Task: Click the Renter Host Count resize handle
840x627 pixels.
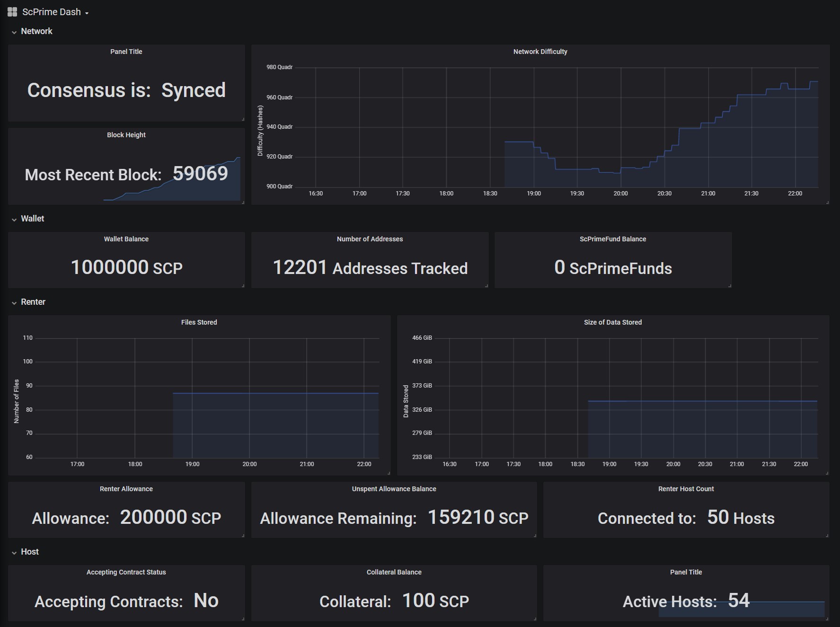Action: click(x=827, y=536)
